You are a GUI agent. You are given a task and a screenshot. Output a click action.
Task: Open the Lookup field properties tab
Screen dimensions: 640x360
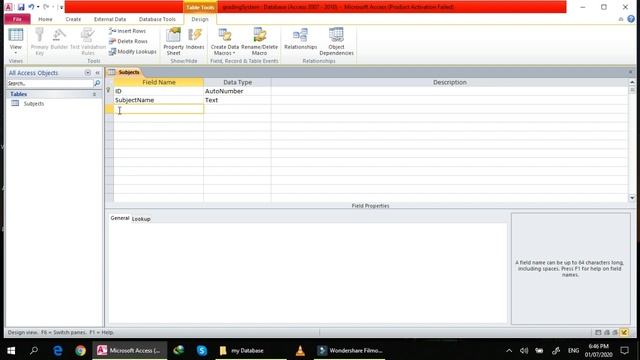141,219
